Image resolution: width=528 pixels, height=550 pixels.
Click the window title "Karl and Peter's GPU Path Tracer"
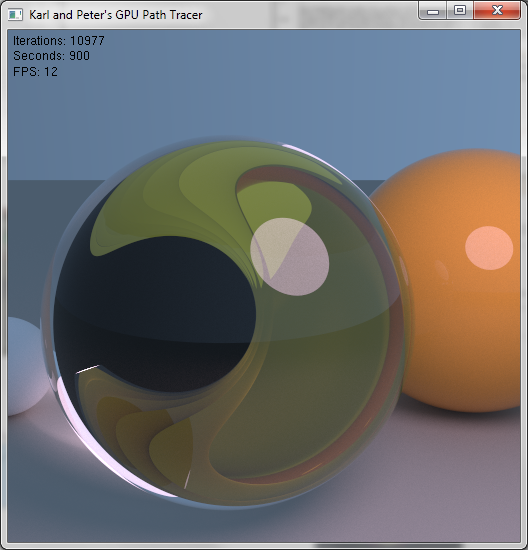coord(115,15)
